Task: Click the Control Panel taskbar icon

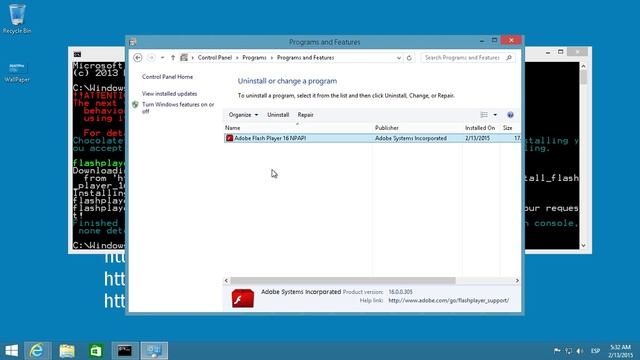Action: [154, 351]
